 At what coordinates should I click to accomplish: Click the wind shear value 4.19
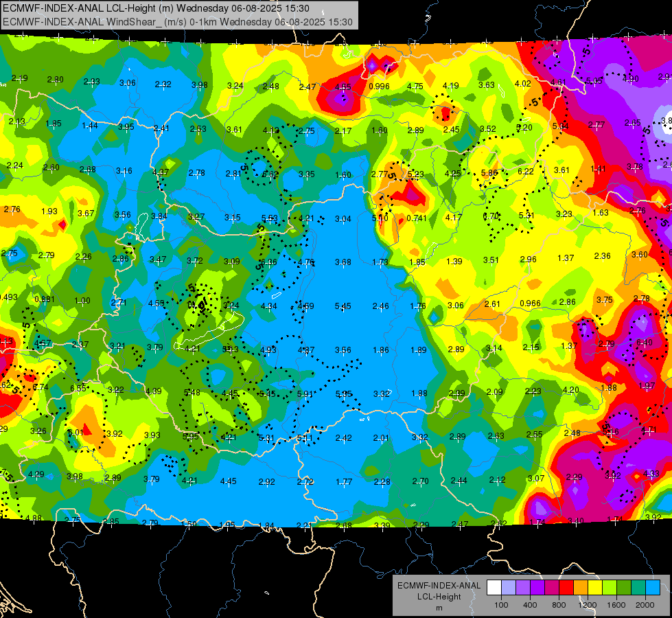click(x=451, y=85)
